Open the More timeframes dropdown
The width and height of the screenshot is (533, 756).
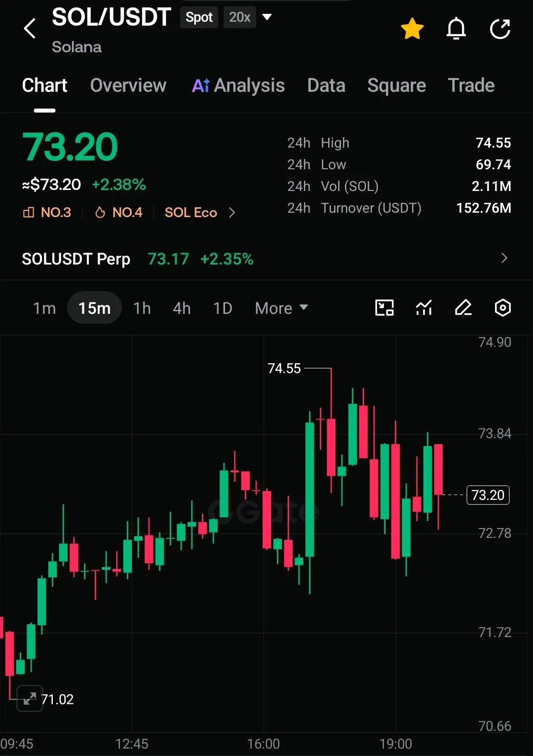(281, 308)
